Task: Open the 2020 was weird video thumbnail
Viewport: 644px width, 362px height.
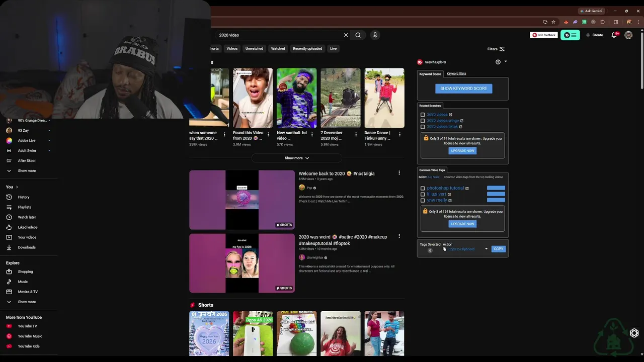Action: (x=242, y=263)
